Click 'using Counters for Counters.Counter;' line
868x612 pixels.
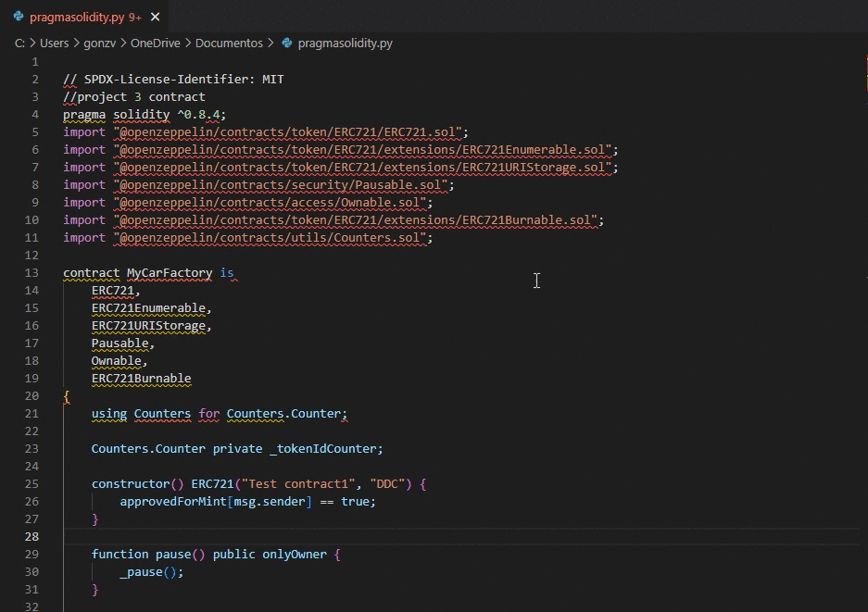[x=220, y=414]
